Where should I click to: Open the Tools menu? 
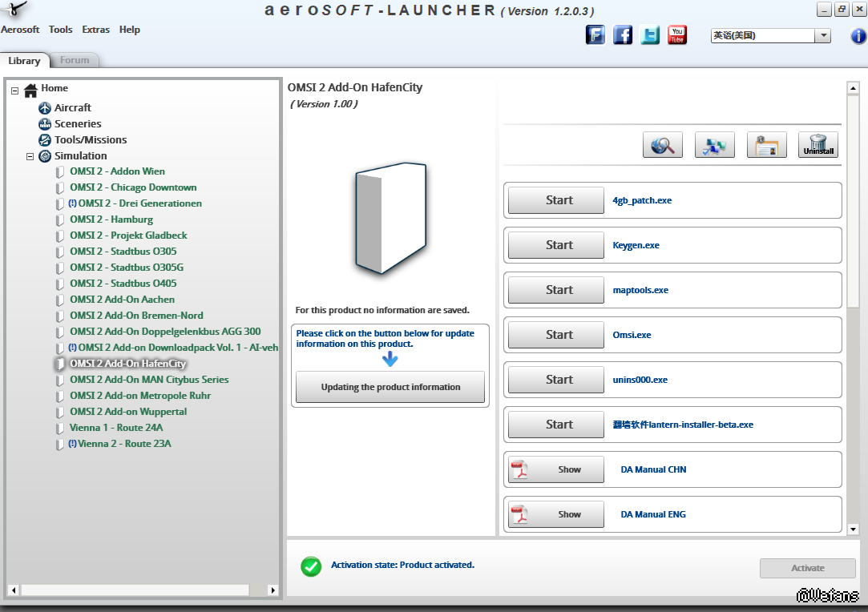coord(60,30)
